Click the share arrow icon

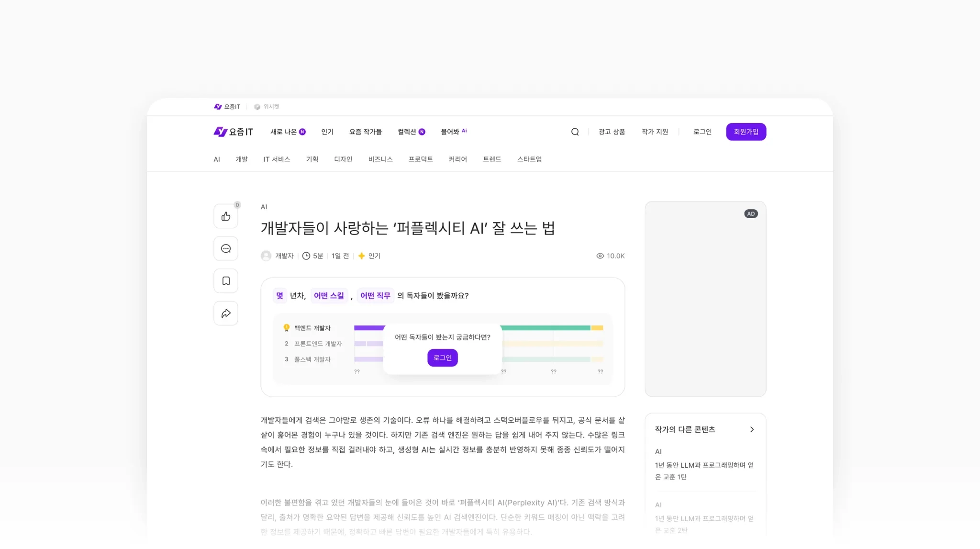tap(226, 314)
